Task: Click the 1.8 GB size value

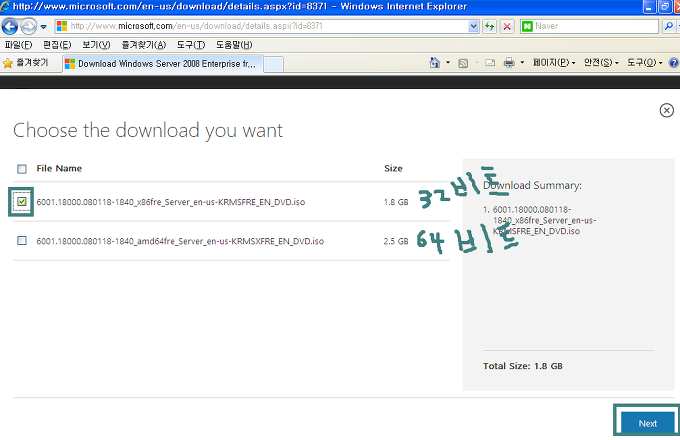Action: click(396, 202)
